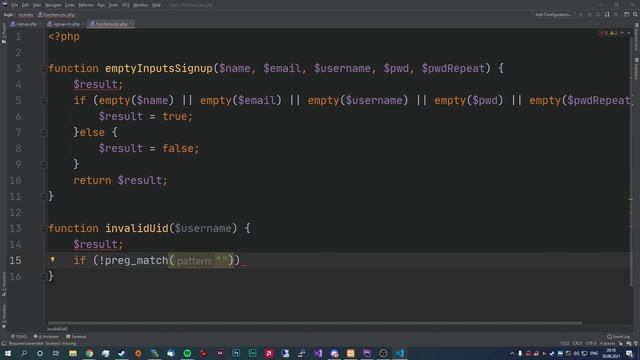Open PhpStorm from taskbar
The width and height of the screenshot is (640, 360).
(x=367, y=353)
